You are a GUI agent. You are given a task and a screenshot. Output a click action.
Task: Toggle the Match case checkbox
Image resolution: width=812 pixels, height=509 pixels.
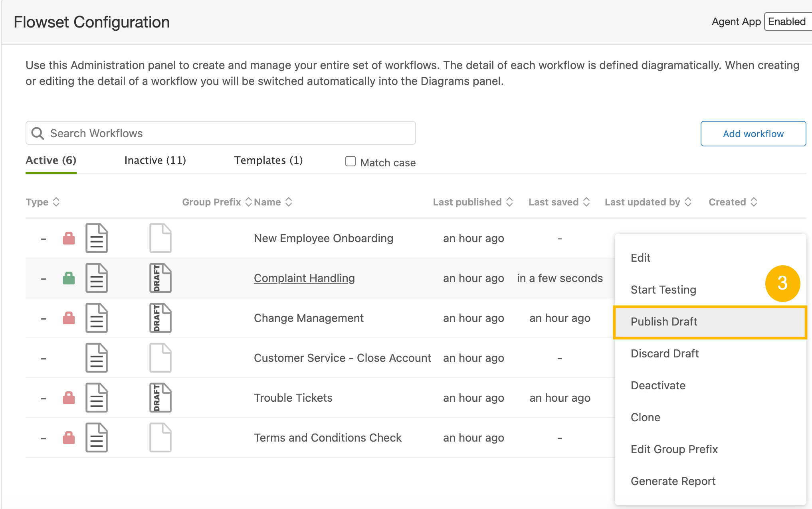click(351, 161)
